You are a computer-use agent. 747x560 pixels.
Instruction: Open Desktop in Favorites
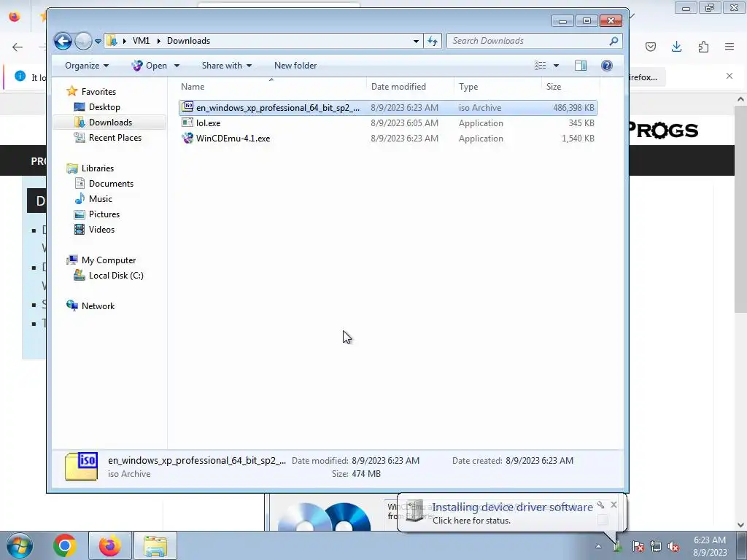coord(104,107)
